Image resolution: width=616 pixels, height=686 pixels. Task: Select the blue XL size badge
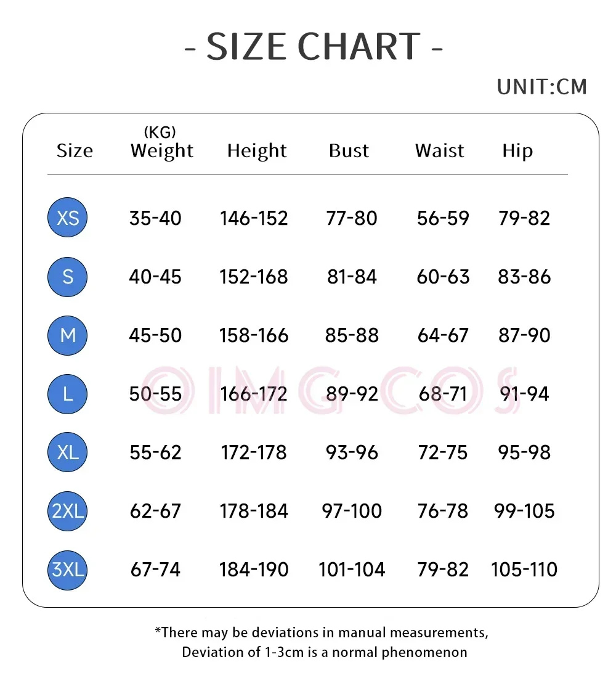coord(67,452)
